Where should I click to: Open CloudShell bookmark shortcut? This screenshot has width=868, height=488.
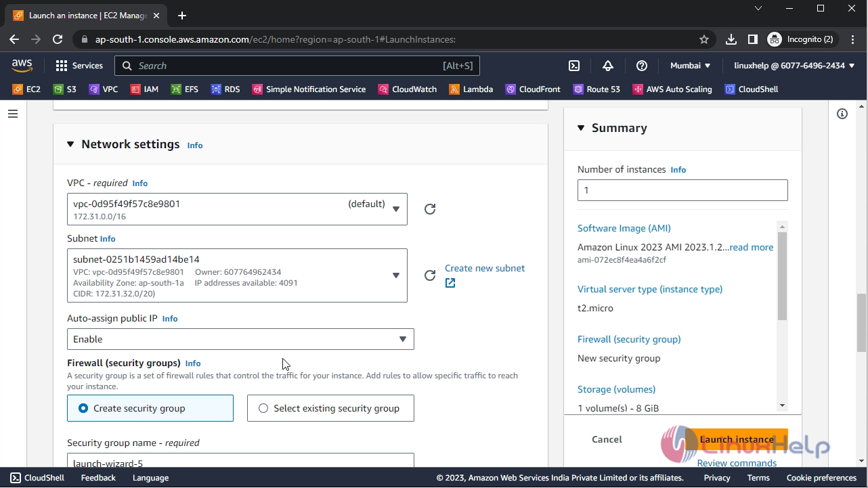pos(752,89)
